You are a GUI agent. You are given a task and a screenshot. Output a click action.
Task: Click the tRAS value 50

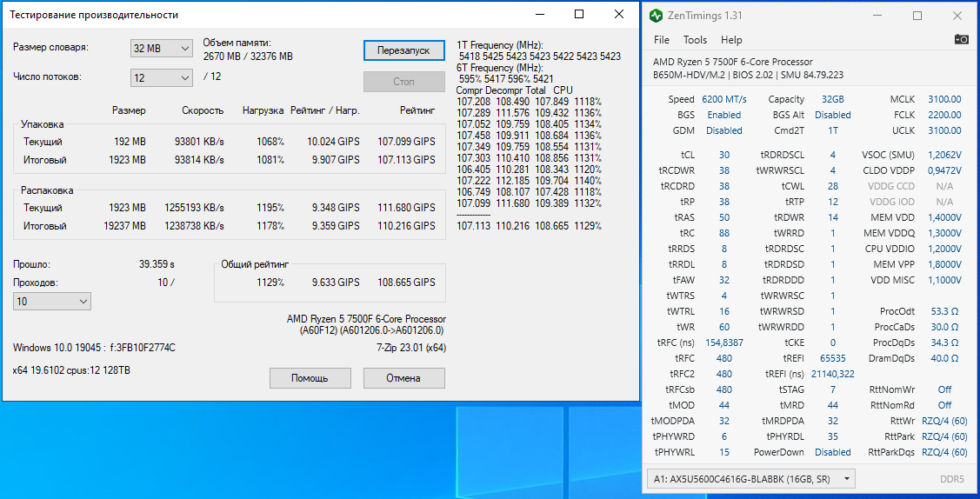click(x=724, y=217)
